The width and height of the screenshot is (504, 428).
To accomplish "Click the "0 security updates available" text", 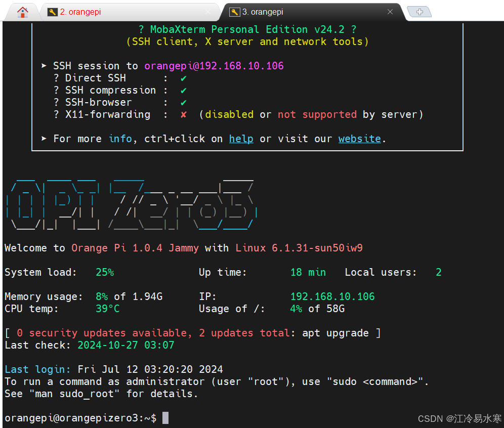I will point(102,333).
